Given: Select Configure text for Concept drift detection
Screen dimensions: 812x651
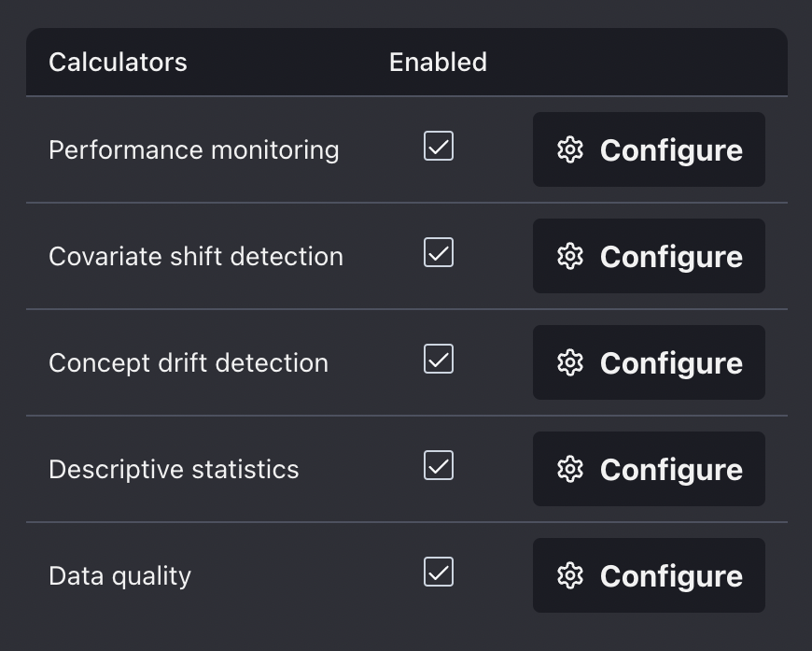Looking at the screenshot, I should pos(671,363).
